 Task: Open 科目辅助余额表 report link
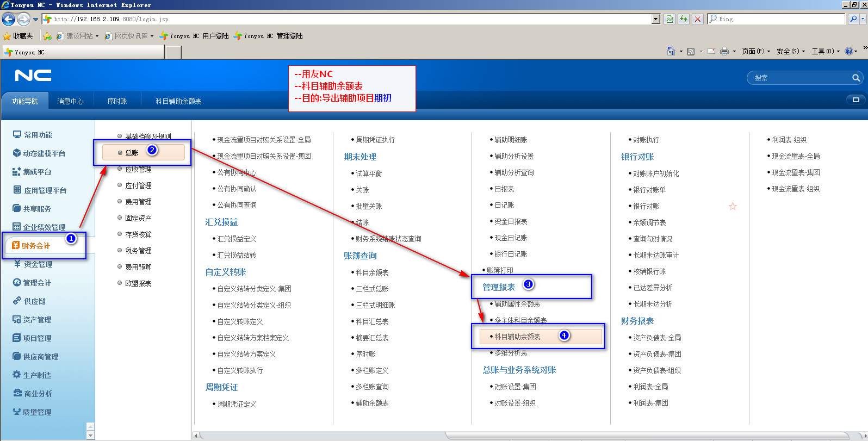click(x=517, y=337)
